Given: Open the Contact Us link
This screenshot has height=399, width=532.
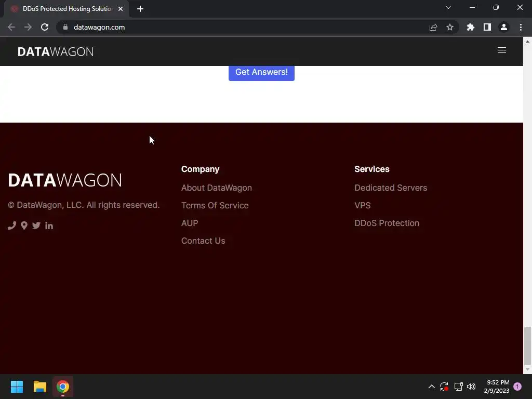Looking at the screenshot, I should (203, 241).
